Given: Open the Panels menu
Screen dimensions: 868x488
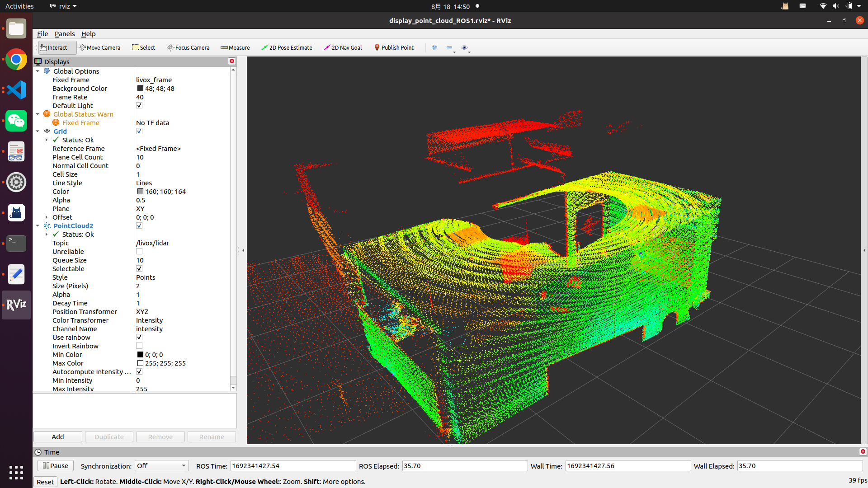Looking at the screenshot, I should tap(64, 33).
